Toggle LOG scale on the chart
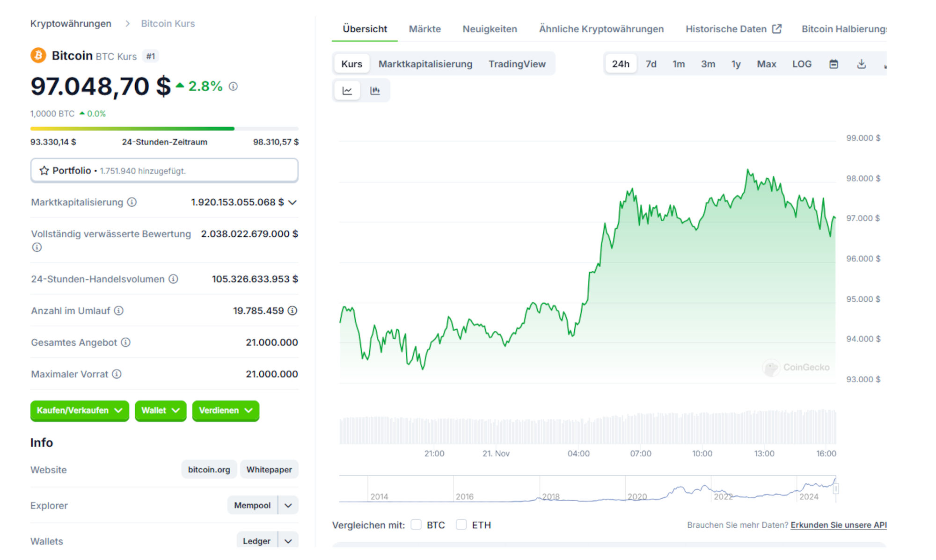 point(802,64)
